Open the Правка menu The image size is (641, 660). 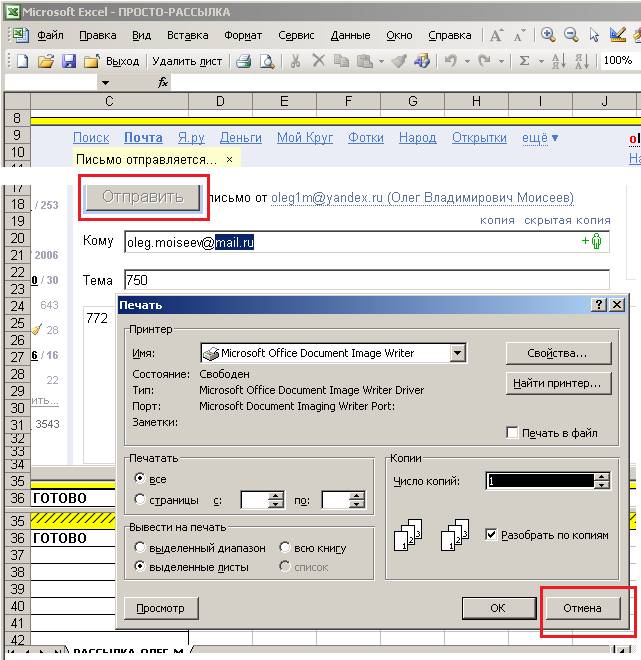98,35
